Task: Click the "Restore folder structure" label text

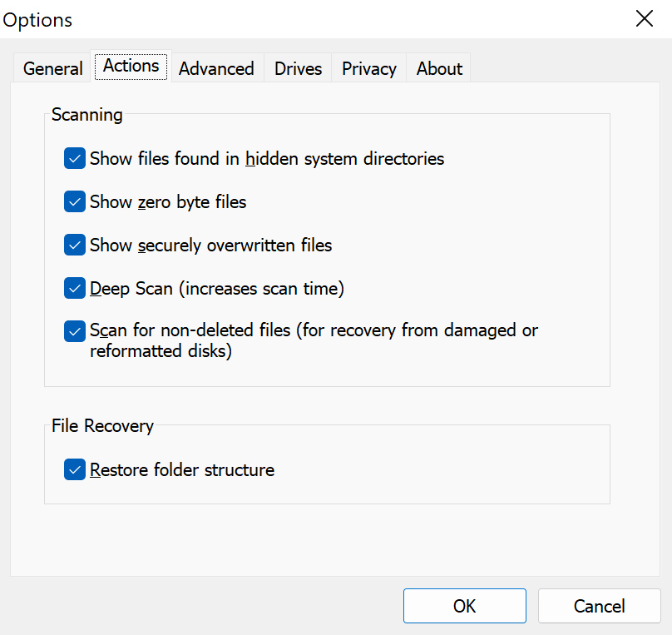Action: (x=181, y=470)
